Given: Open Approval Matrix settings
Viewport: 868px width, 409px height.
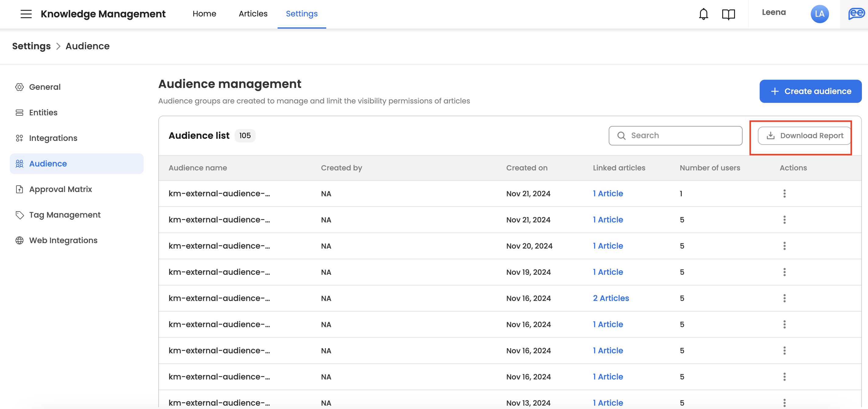Looking at the screenshot, I should click(60, 189).
